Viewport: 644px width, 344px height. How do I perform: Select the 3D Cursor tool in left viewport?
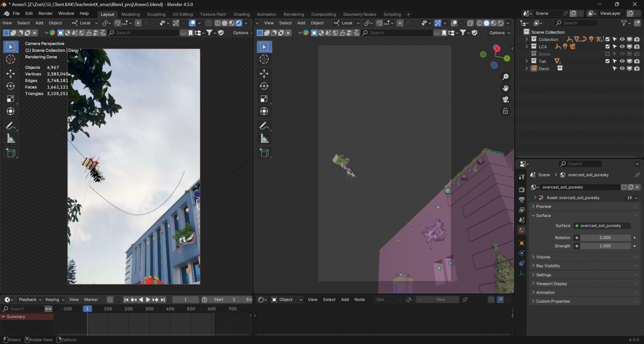click(11, 59)
